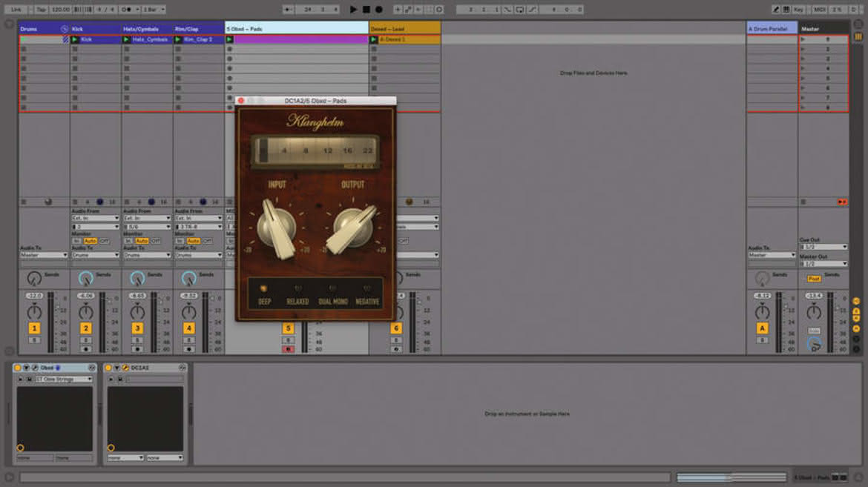Image resolution: width=868 pixels, height=487 pixels.
Task: Launch the Dexed 1 clip
Action: tap(374, 39)
